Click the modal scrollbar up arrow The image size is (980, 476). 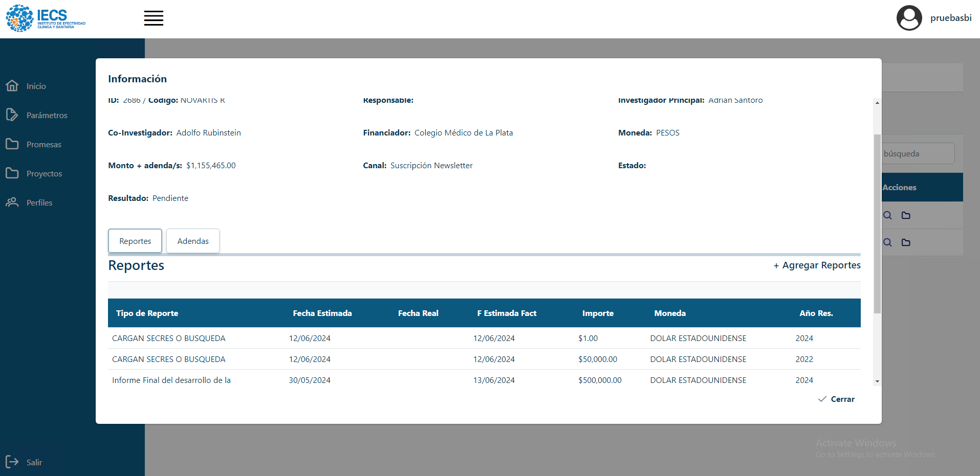pyautogui.click(x=877, y=103)
